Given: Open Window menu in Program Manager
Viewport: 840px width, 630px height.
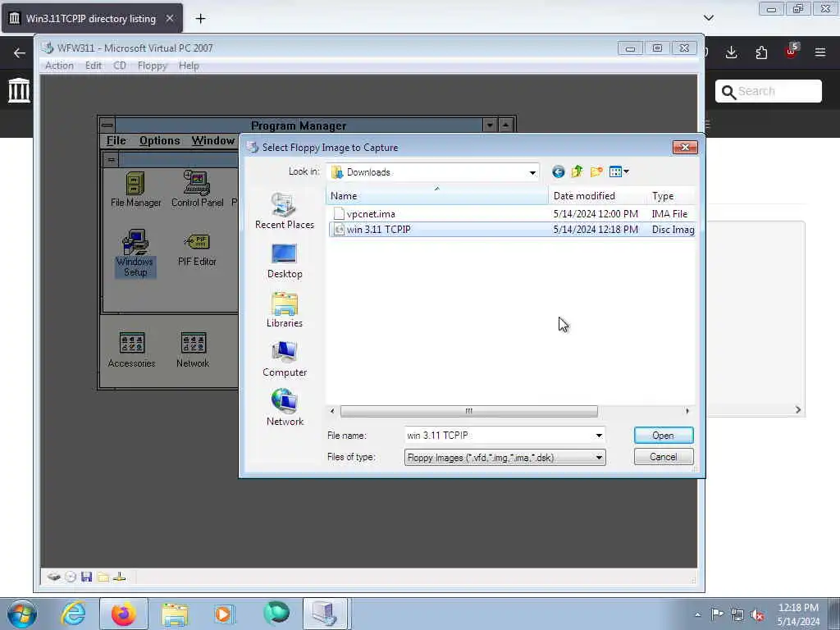Looking at the screenshot, I should click(213, 140).
